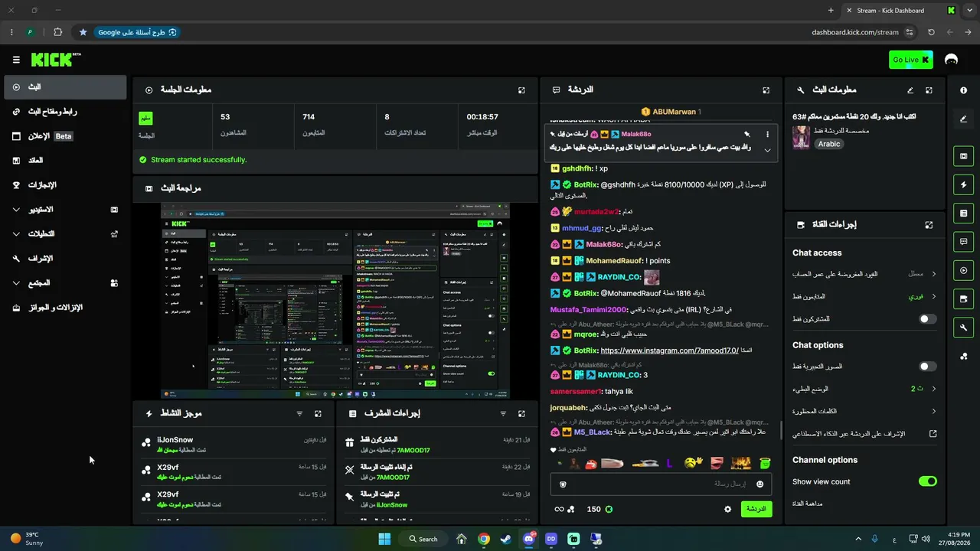Viewport: 980px width, 551px height.
Task: Toggle the lightning activity feed icon in right sidebar
Action: (963, 184)
